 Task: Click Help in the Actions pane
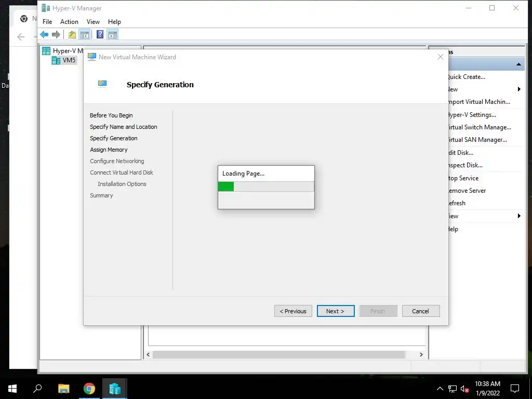tap(453, 229)
